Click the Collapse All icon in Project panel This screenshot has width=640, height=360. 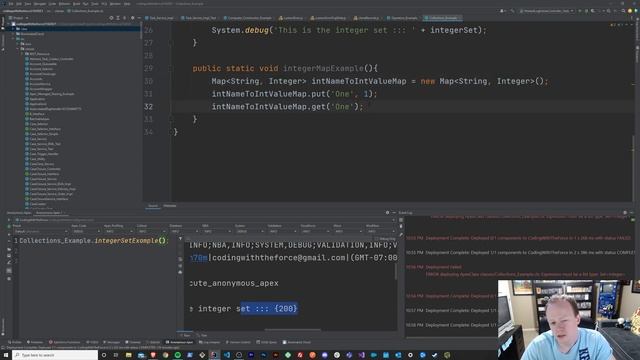(x=125, y=18)
